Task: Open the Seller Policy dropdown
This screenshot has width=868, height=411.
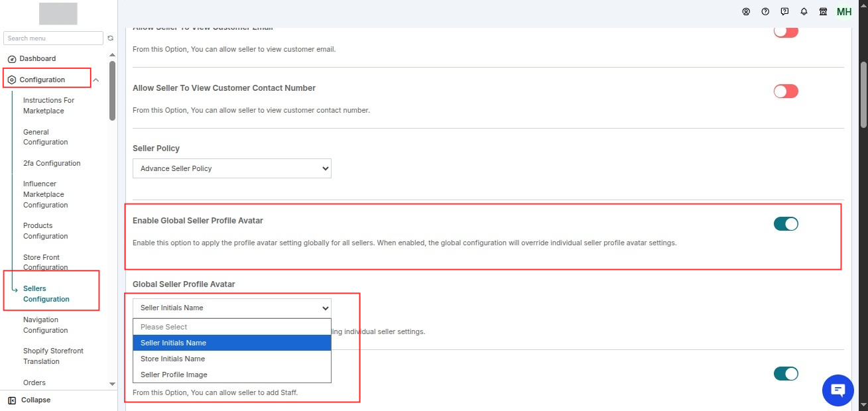Action: pyautogui.click(x=232, y=168)
